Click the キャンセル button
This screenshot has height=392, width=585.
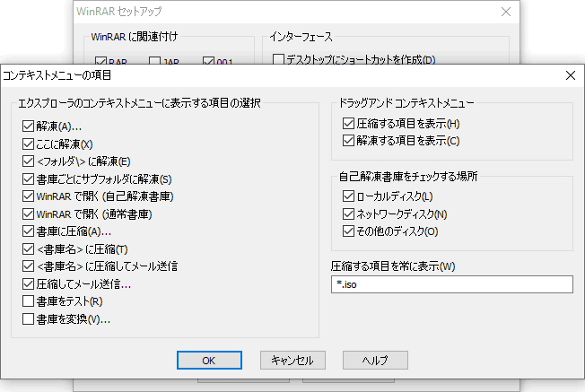coord(292,361)
